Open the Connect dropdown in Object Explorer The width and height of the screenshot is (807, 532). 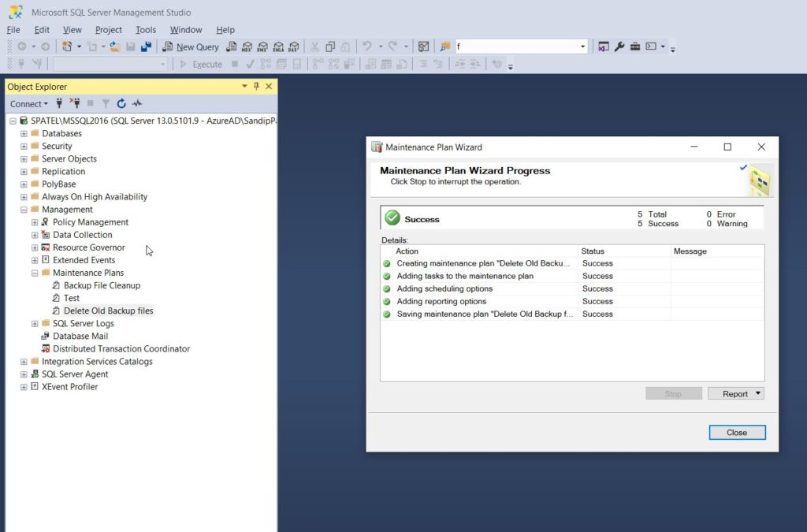coord(29,104)
